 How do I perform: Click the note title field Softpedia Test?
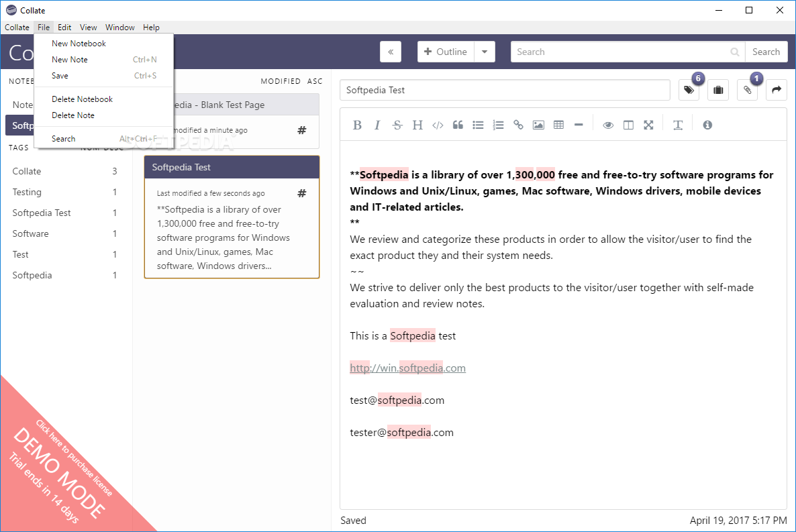pyautogui.click(x=505, y=90)
